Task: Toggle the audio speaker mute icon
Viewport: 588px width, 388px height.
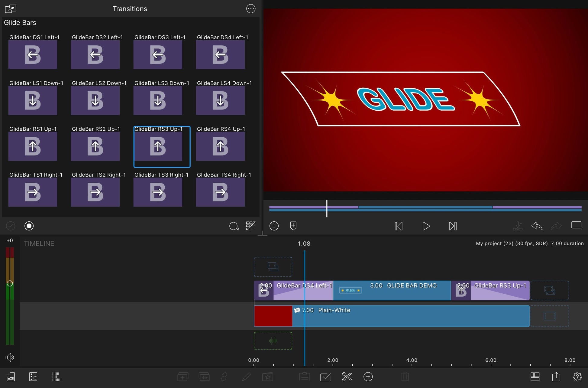Action: point(10,357)
